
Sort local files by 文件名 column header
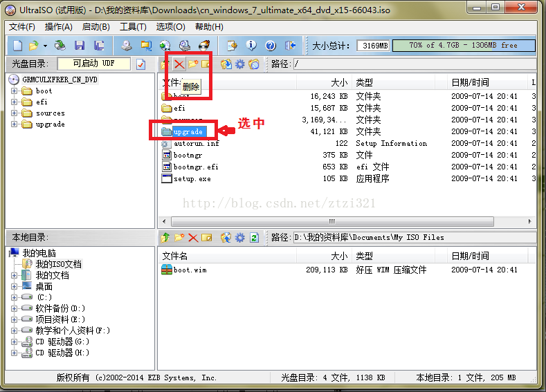click(x=228, y=256)
